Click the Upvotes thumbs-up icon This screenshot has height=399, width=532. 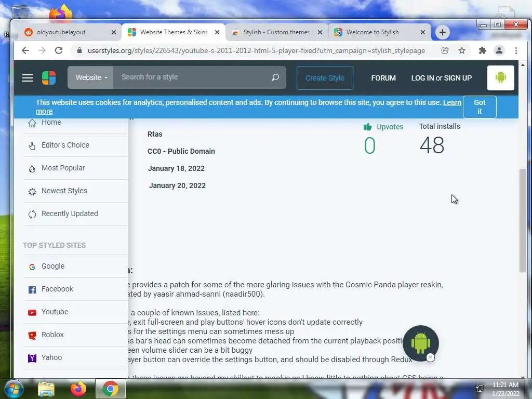367,127
